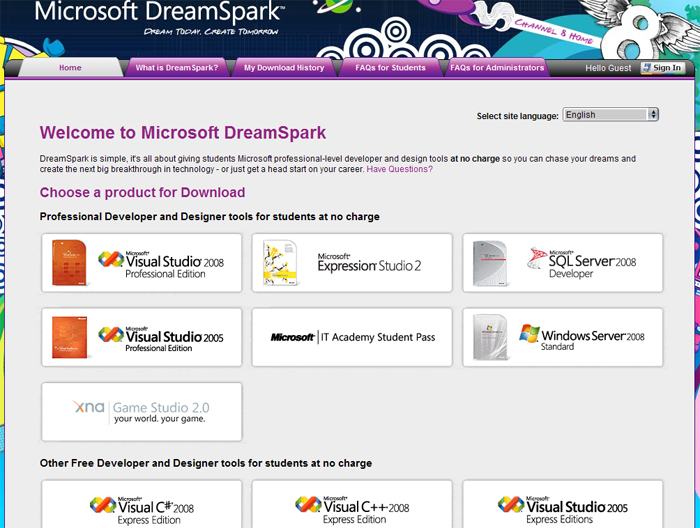700x528 pixels.
Task: Select the SQL Server 2008 Developer logo
Action: point(582,263)
